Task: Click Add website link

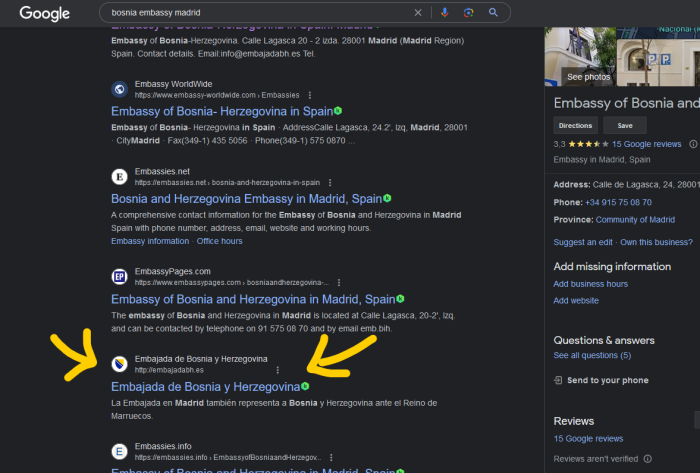Action: (x=576, y=300)
